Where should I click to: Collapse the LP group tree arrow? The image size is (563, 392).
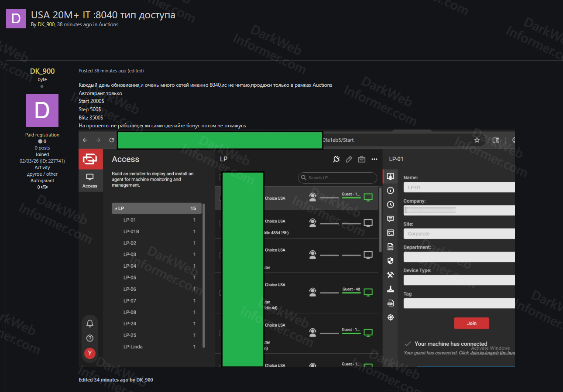coord(116,208)
